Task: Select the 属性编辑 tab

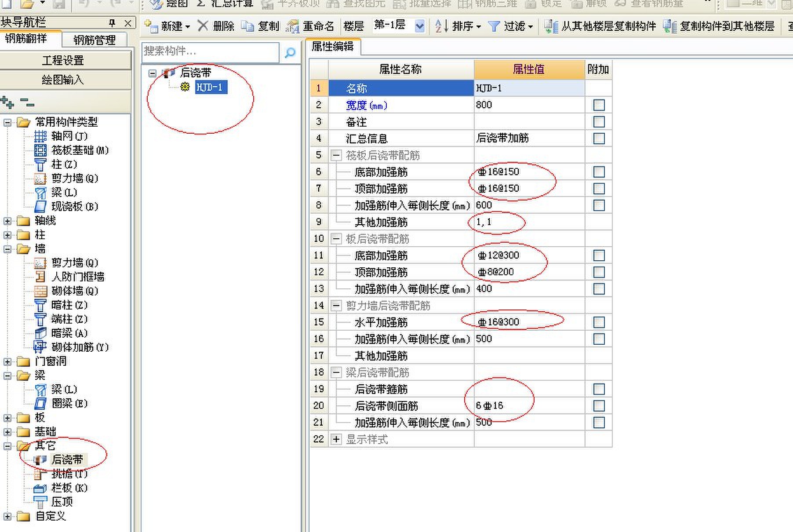Action: click(333, 47)
